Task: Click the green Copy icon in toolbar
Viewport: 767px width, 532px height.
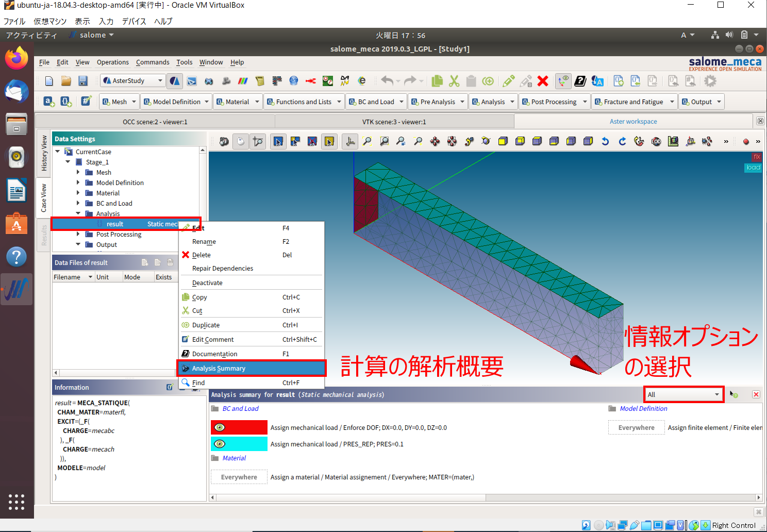Action: (437, 81)
